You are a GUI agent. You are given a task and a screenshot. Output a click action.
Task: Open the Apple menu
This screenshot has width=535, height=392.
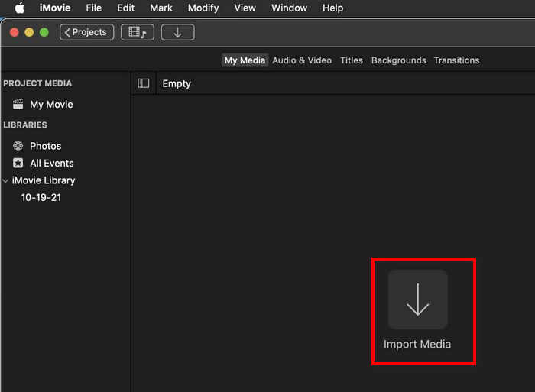pyautogui.click(x=20, y=8)
